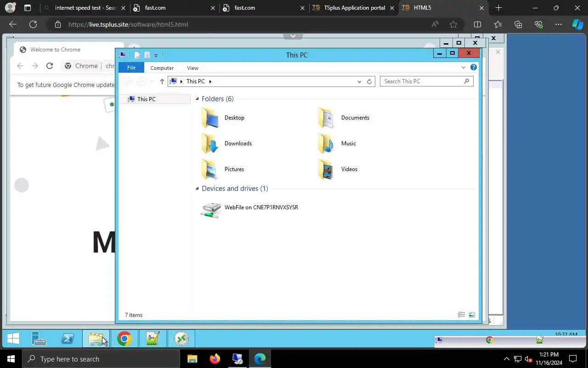
Task: Open Edge Settings and more menu
Action: pos(558,24)
